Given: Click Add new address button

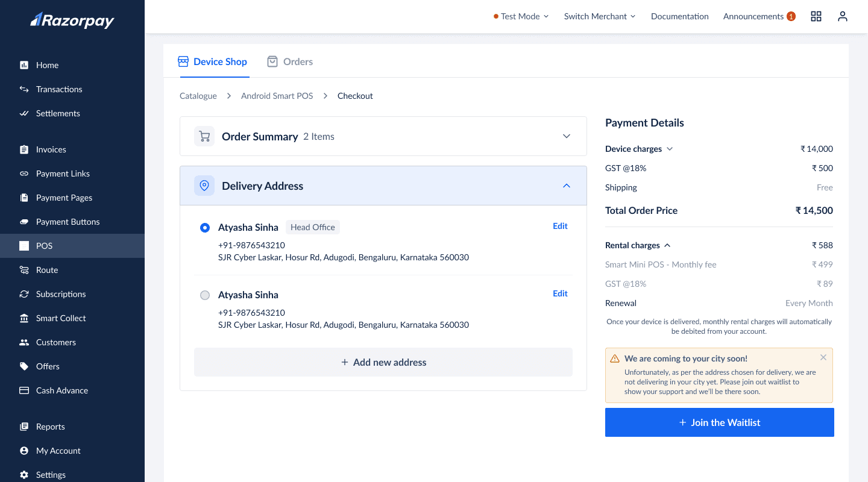Looking at the screenshot, I should [x=383, y=362].
